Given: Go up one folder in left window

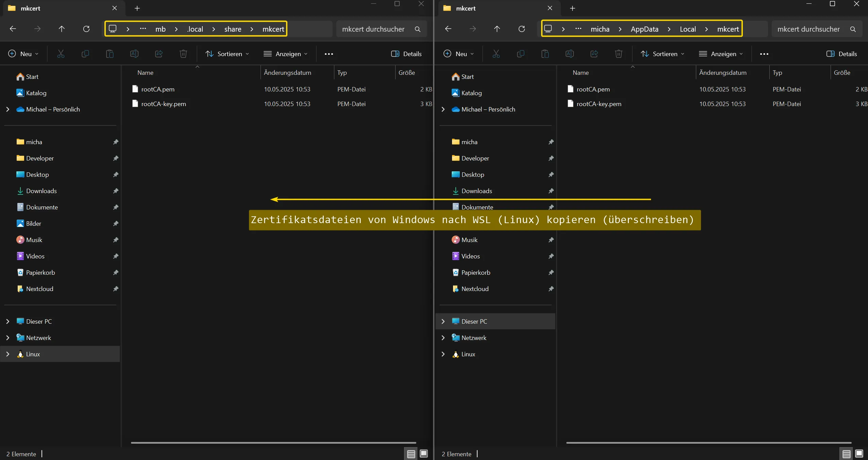Looking at the screenshot, I should point(62,29).
